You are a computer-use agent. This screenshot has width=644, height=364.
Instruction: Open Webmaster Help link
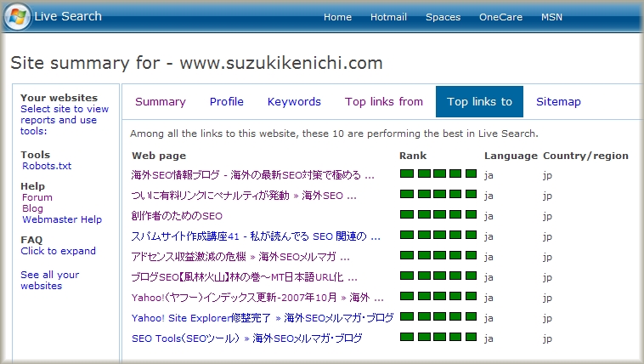pyautogui.click(x=62, y=219)
